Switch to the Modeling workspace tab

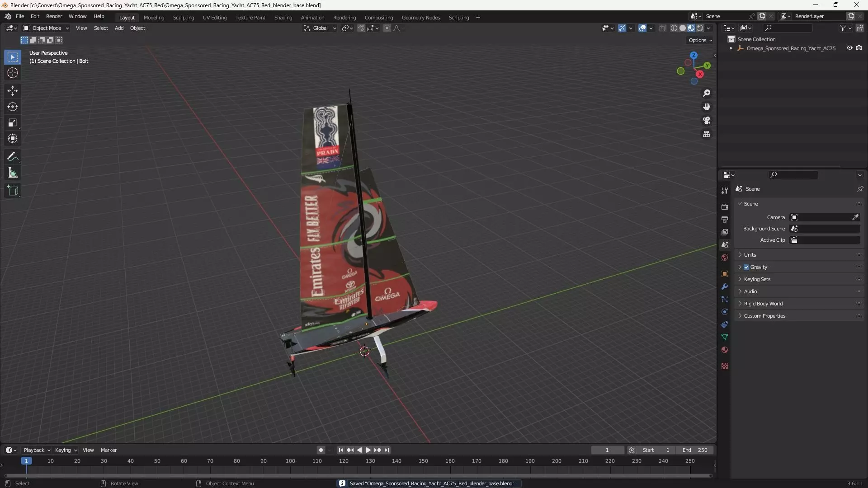pyautogui.click(x=154, y=18)
